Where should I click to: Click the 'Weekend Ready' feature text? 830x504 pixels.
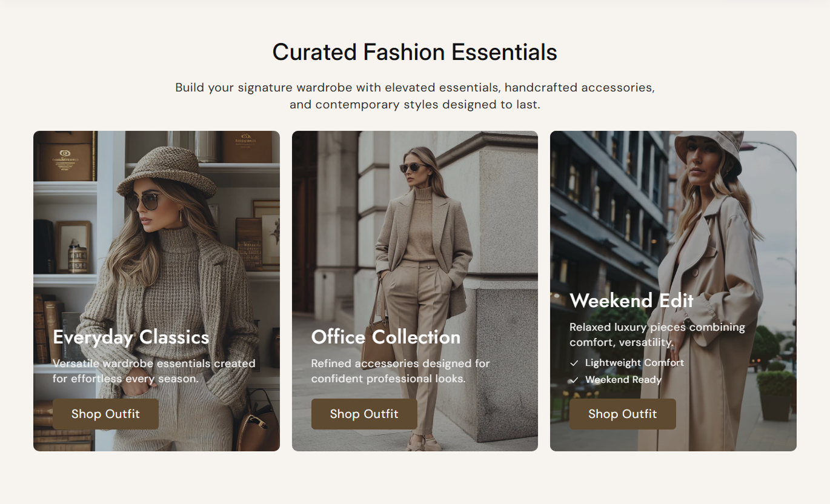point(623,380)
